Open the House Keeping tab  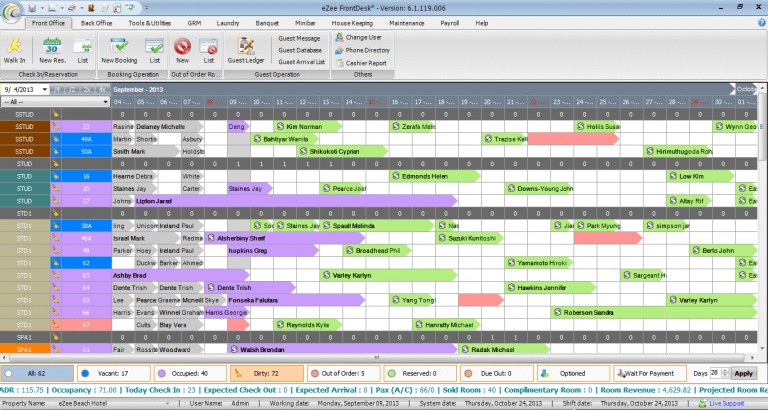point(352,23)
